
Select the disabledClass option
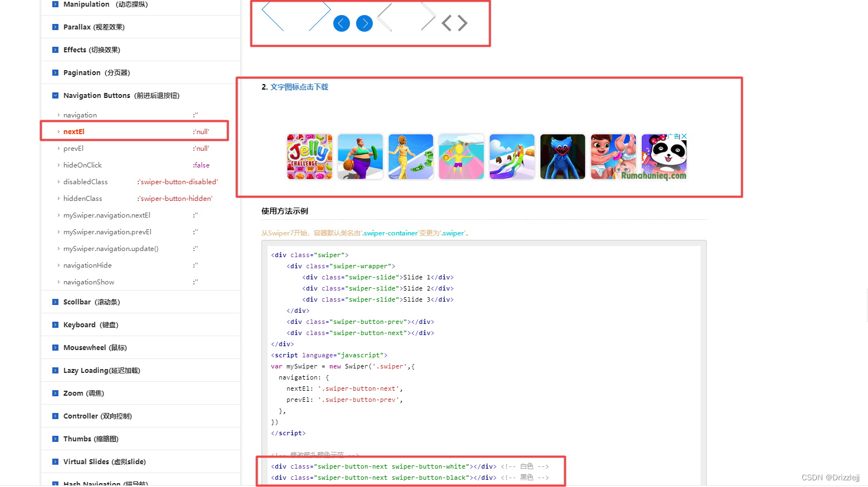86,182
